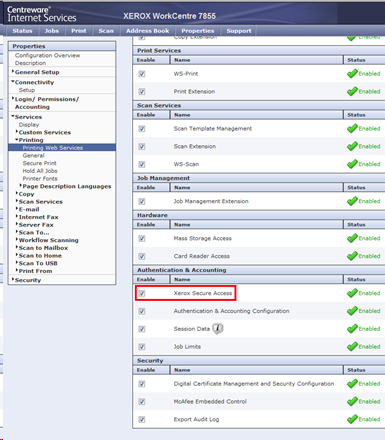The height and width of the screenshot is (440, 385).
Task: Click the Enabled checkmark for Scan Template Management
Action: 352,128
